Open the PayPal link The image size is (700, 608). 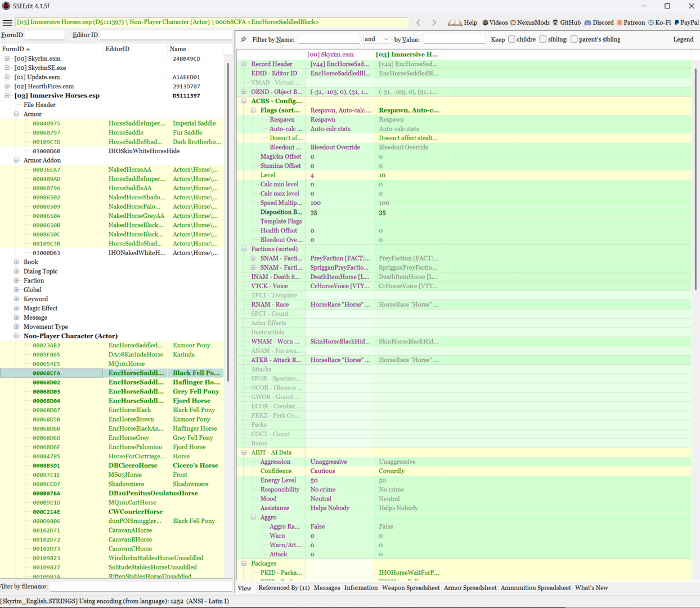pyautogui.click(x=686, y=23)
